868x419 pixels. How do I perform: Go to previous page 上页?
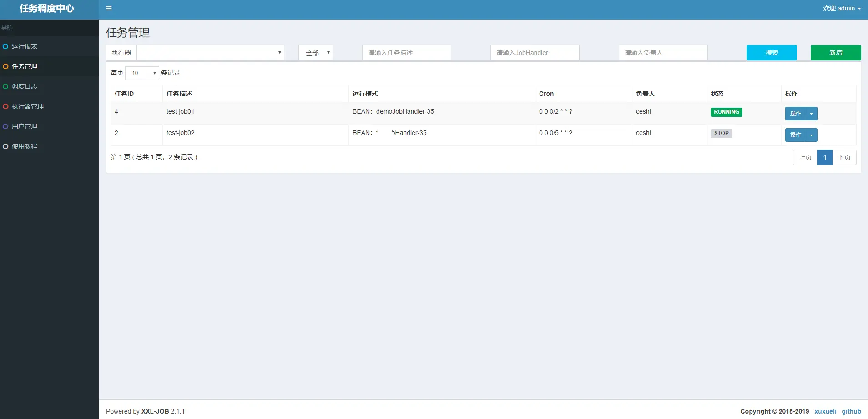(x=805, y=157)
